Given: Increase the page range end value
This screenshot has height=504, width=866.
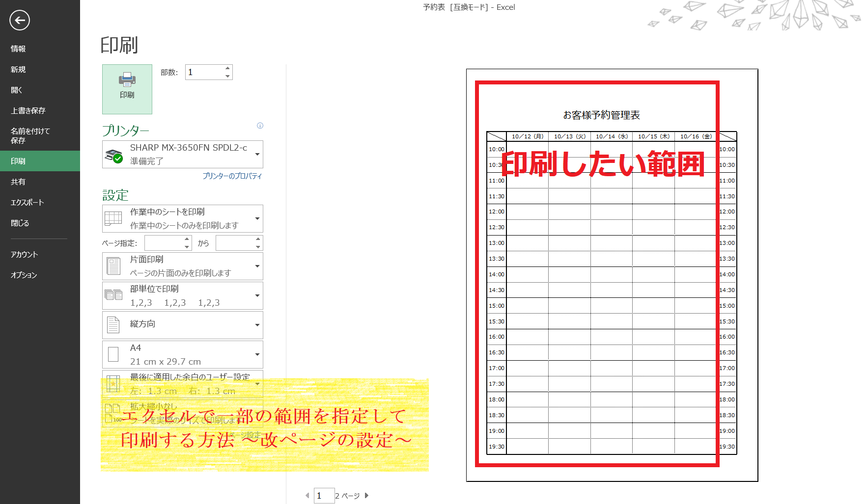Looking at the screenshot, I should (258, 239).
